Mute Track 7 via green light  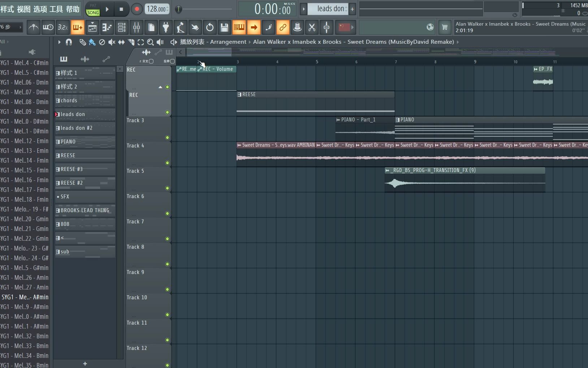pyautogui.click(x=167, y=239)
